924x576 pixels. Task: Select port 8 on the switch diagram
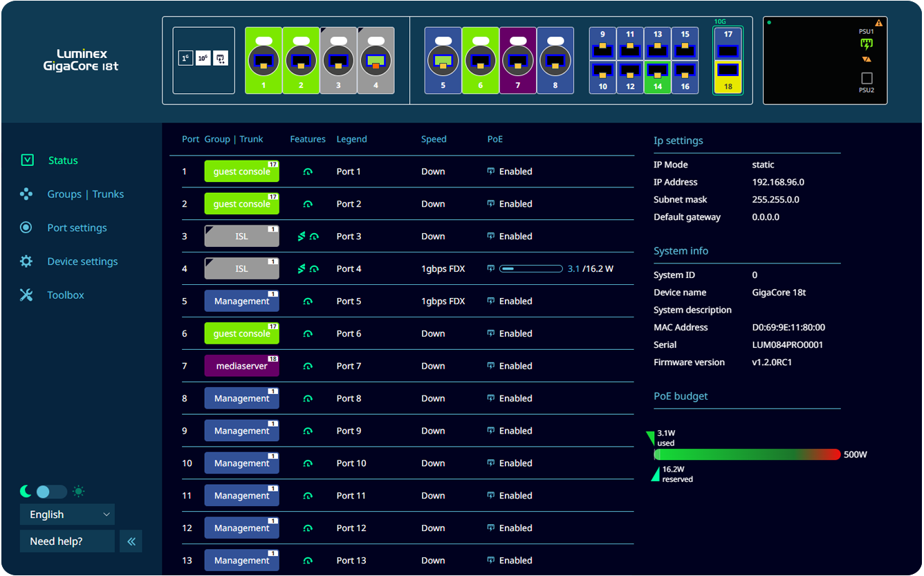555,60
